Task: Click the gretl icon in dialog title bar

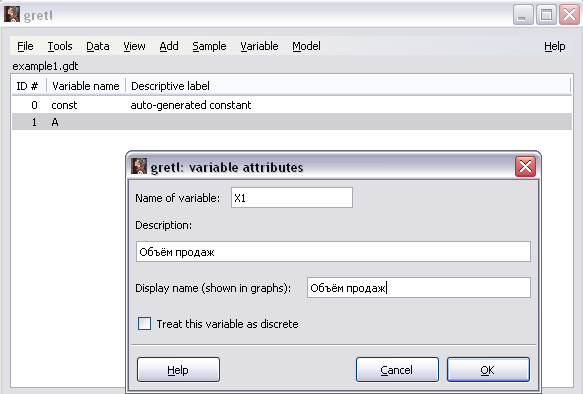Action: pos(139,166)
